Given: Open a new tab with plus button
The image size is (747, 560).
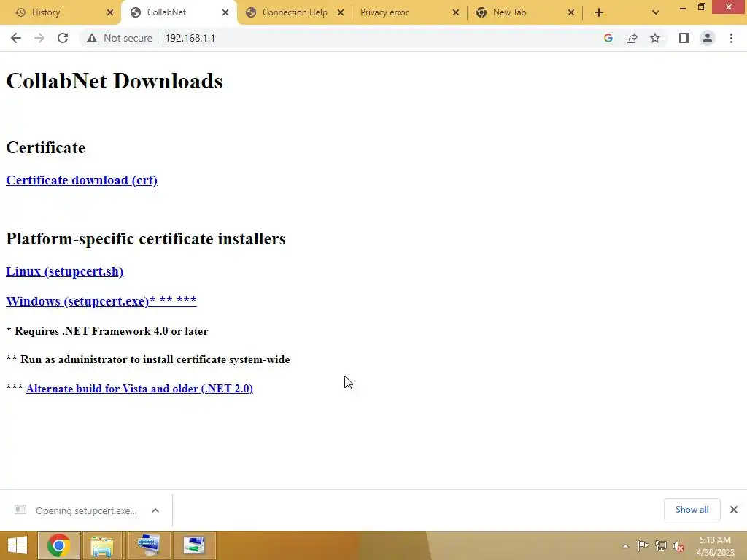Looking at the screenshot, I should pyautogui.click(x=599, y=12).
